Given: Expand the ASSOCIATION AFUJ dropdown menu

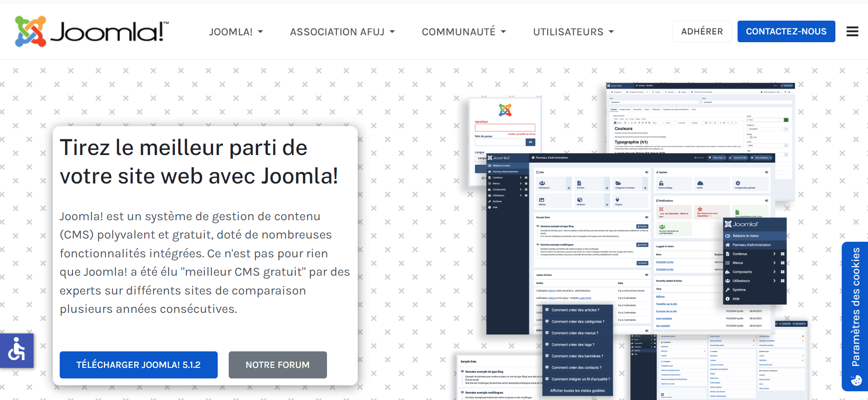Looking at the screenshot, I should pos(343,32).
